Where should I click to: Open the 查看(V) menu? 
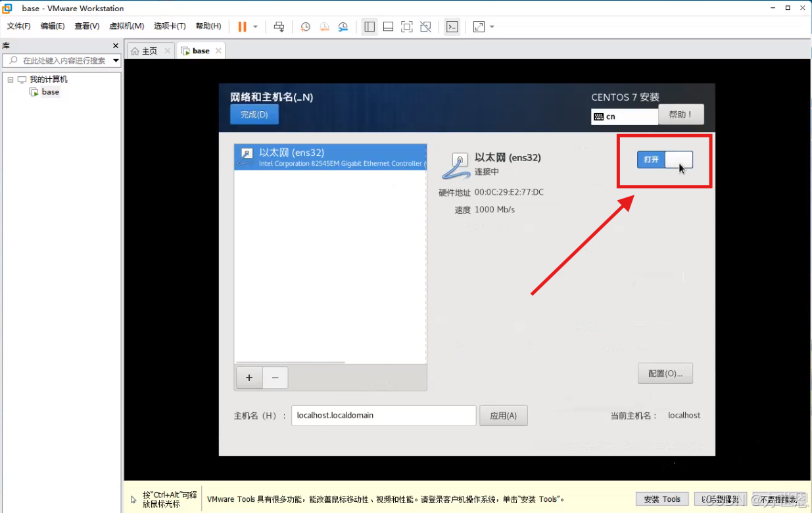coord(87,26)
